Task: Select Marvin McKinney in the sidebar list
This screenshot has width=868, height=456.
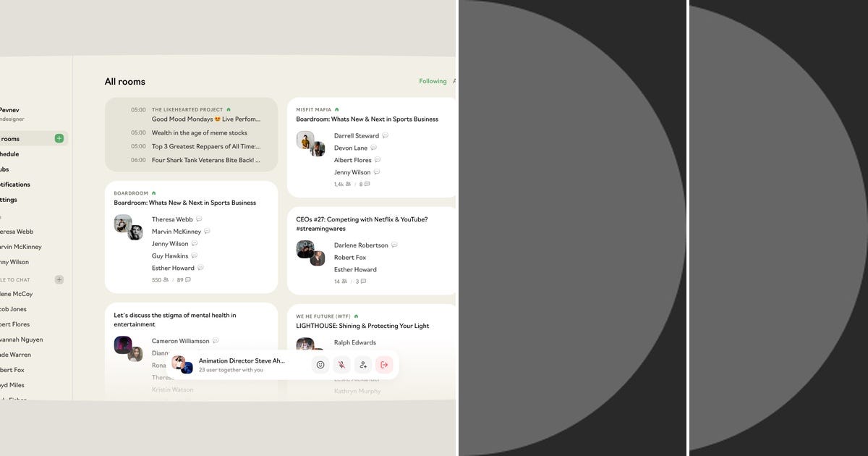Action: (x=21, y=247)
